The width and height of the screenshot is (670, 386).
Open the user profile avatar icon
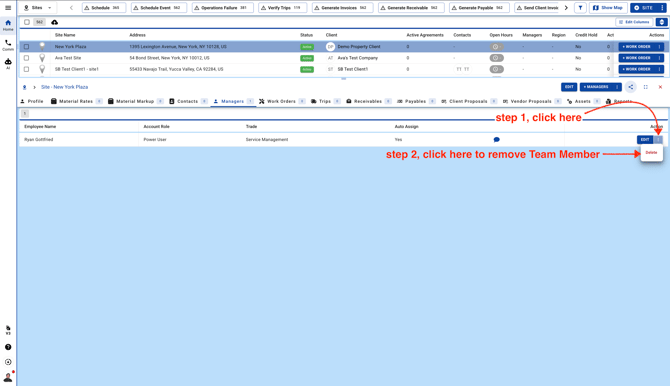[x=8, y=377]
